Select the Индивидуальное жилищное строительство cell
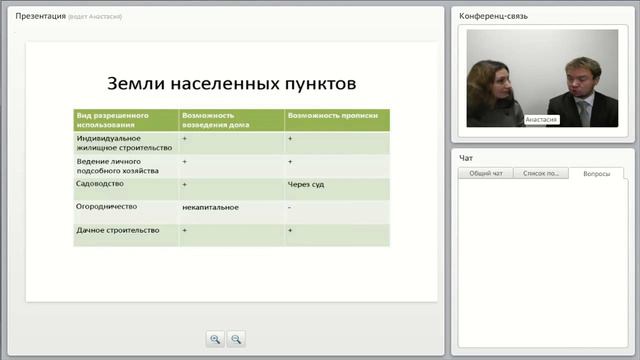Screen dimensions: 640x360 126,143
